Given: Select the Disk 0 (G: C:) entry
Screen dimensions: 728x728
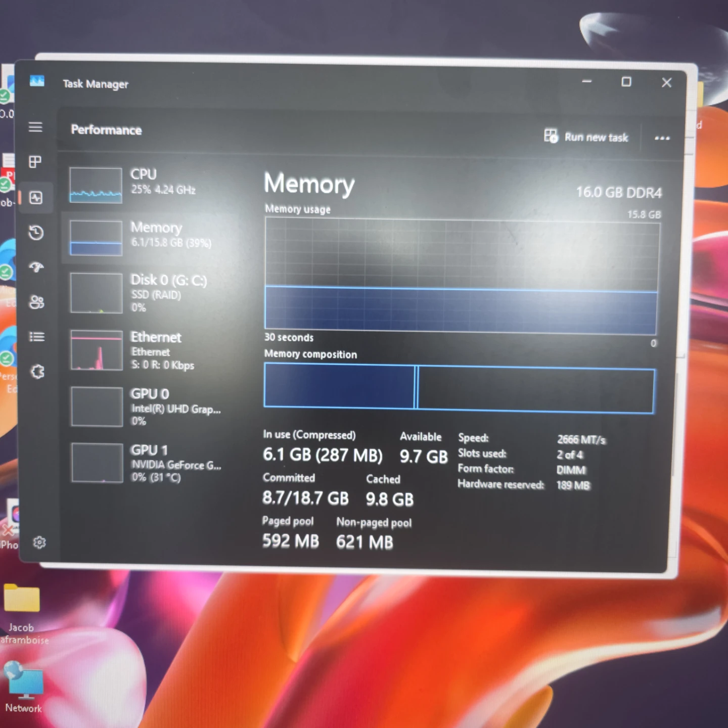Looking at the screenshot, I should coord(151,293).
